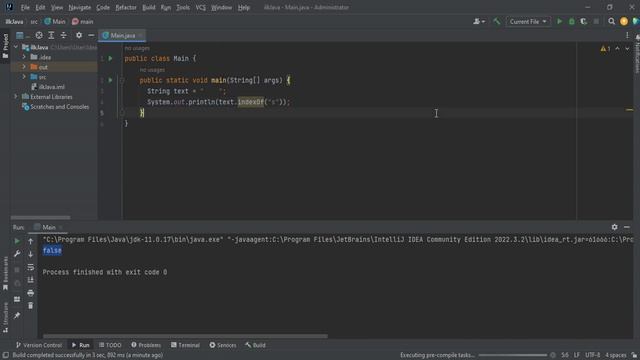The width and height of the screenshot is (640, 360).
Task: Click the Project panel horizontal scrollbar
Action: [40, 218]
